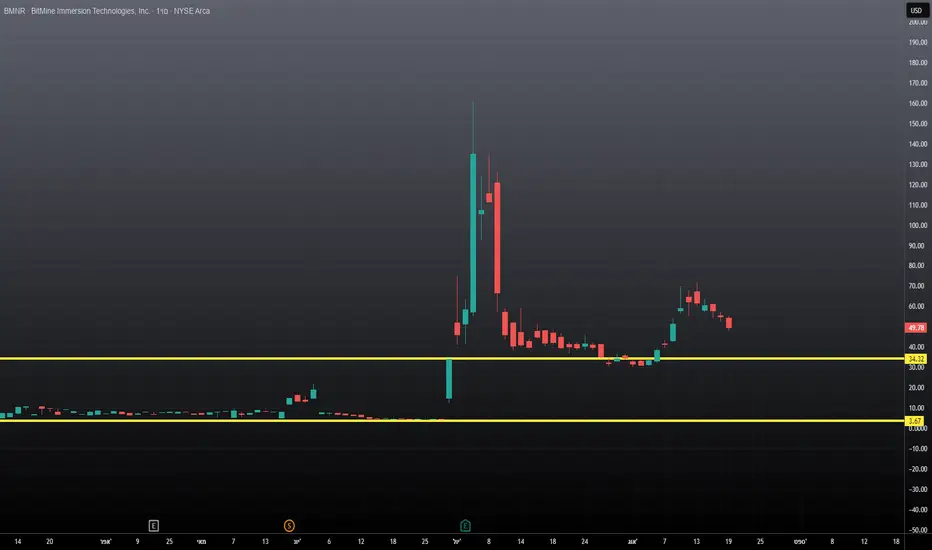Click the BMNR ticker symbol in title
Screen dimensions: 932x550
[x=14, y=11]
